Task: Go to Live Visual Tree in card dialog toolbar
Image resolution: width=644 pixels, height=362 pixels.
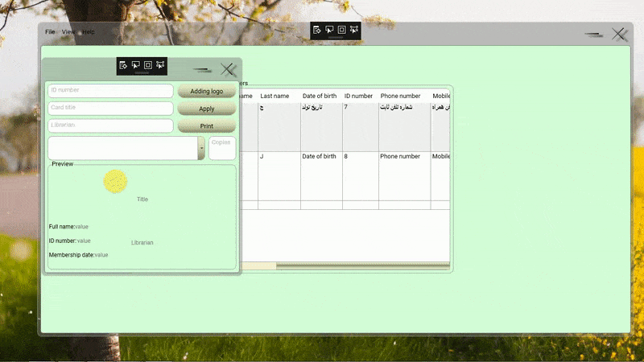Action: [x=123, y=65]
